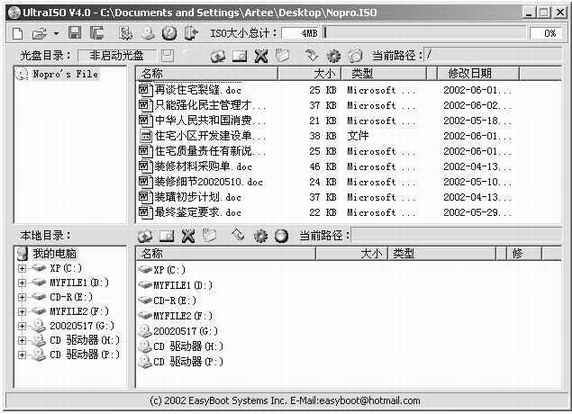
Task: Click the 4MB ISO total size field
Action: tap(301, 33)
